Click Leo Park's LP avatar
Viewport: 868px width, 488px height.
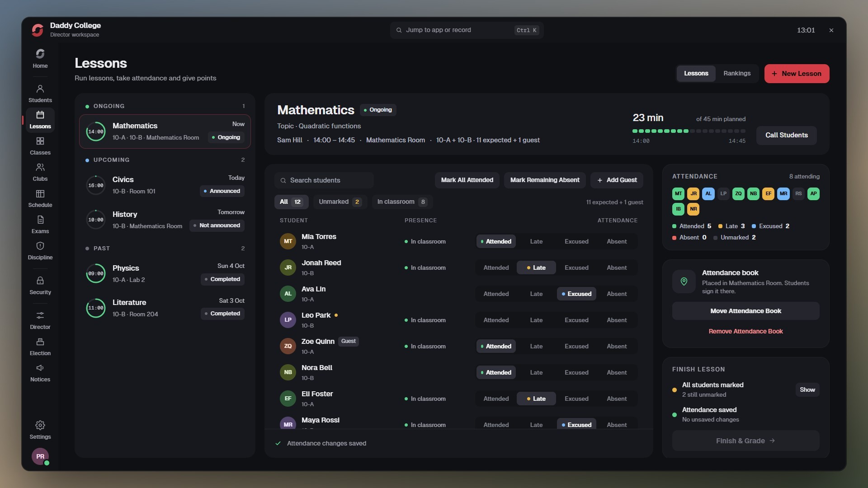288,320
